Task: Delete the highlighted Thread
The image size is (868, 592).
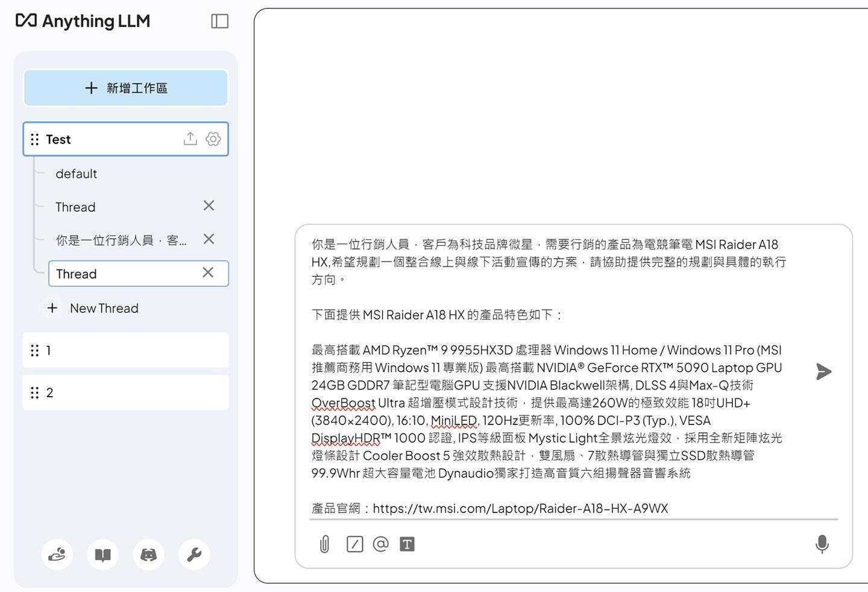Action: [208, 272]
